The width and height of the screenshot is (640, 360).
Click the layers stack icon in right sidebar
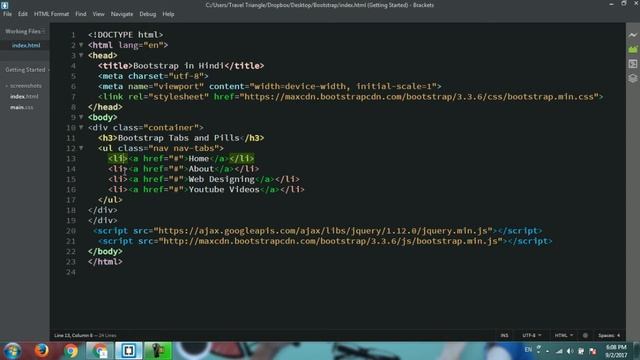[633, 78]
